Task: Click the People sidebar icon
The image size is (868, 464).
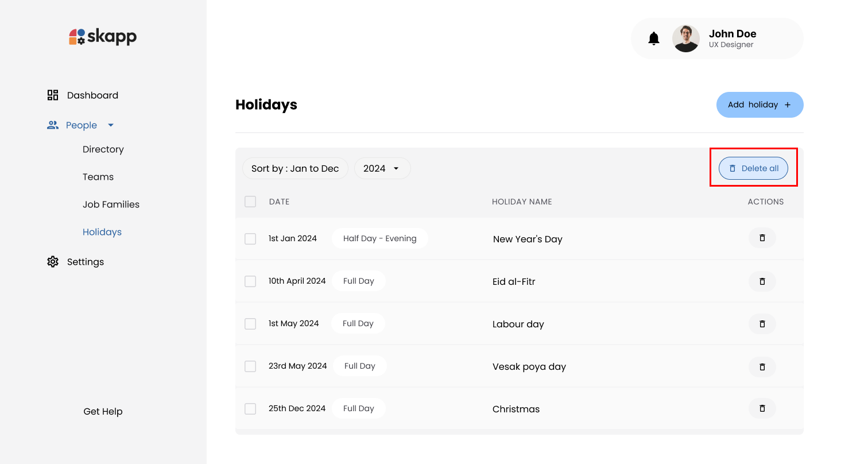Action: point(53,125)
